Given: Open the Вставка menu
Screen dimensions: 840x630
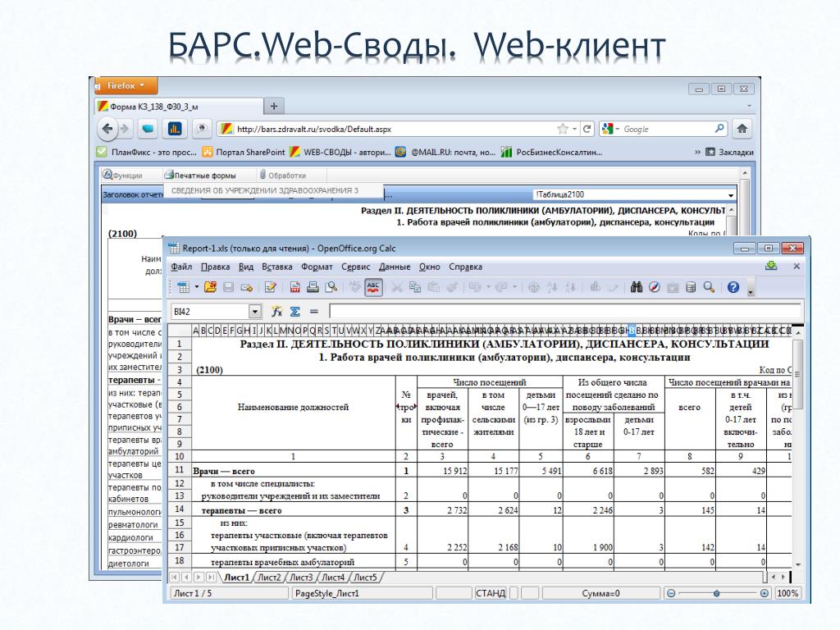Looking at the screenshot, I should [x=277, y=267].
